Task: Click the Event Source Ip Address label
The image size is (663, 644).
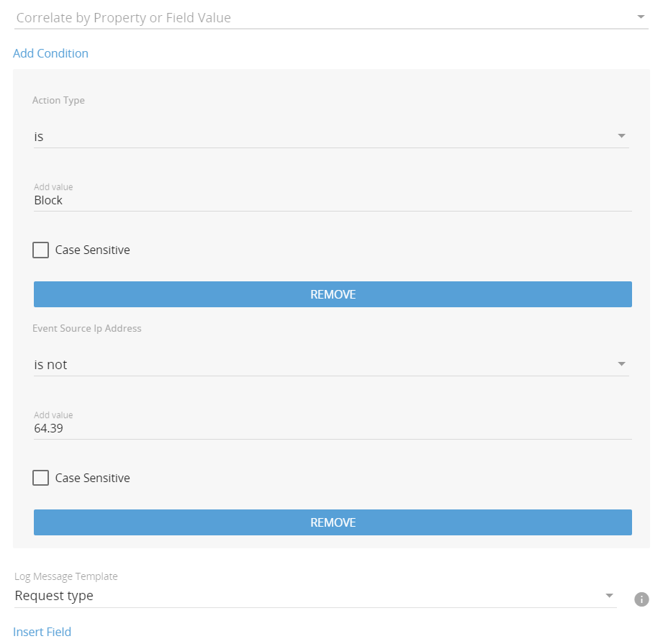Action: 87,328
